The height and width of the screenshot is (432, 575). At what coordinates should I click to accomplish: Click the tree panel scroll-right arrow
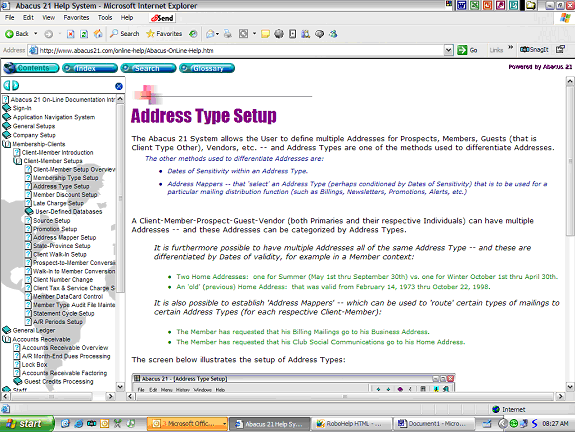[x=110, y=396]
